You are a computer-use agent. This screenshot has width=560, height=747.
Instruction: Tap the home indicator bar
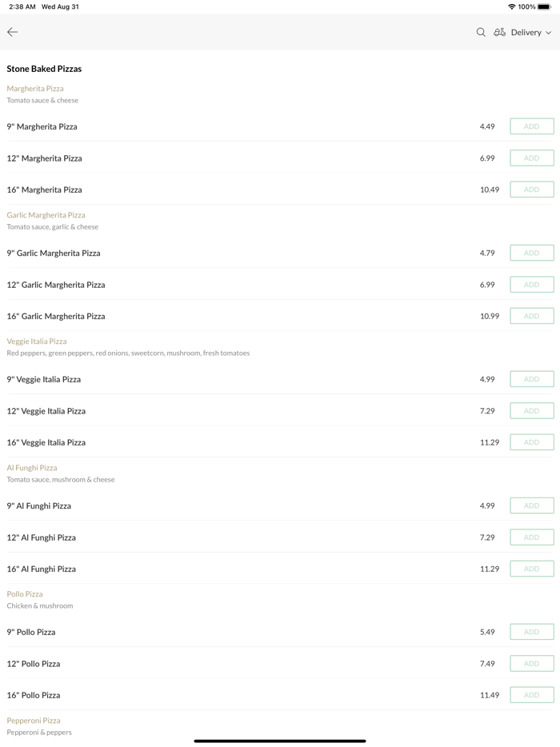click(280, 741)
